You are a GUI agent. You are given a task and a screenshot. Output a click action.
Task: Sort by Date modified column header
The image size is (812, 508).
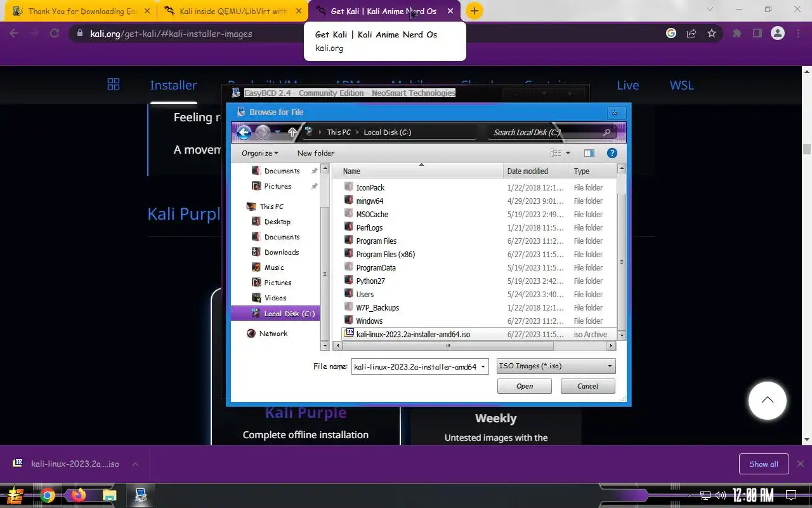[x=535, y=171]
